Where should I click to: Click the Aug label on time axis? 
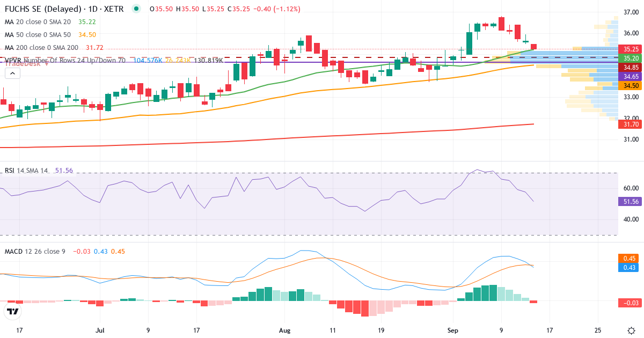point(284,330)
